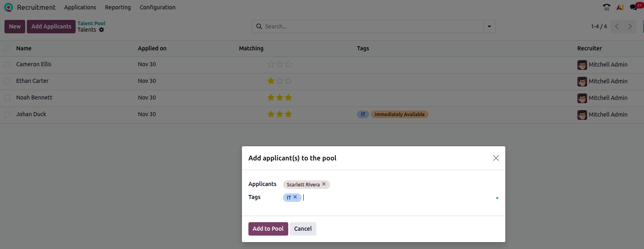The height and width of the screenshot is (249, 644).
Task: Toggle the select-all header checkbox
Action: [x=7, y=48]
